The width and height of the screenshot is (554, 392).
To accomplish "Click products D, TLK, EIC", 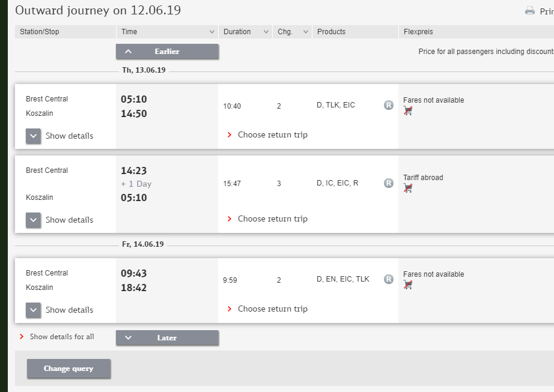I will click(336, 105).
